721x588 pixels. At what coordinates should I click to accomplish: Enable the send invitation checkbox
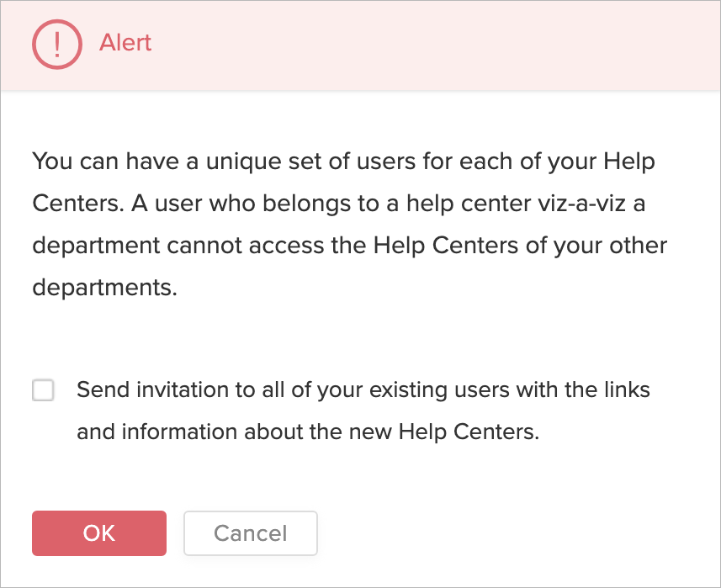43,390
